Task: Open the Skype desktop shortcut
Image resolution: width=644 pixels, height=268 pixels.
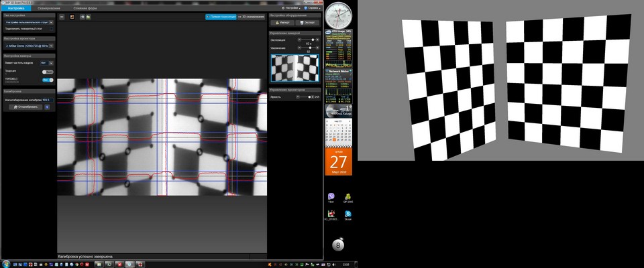Action: (x=348, y=214)
